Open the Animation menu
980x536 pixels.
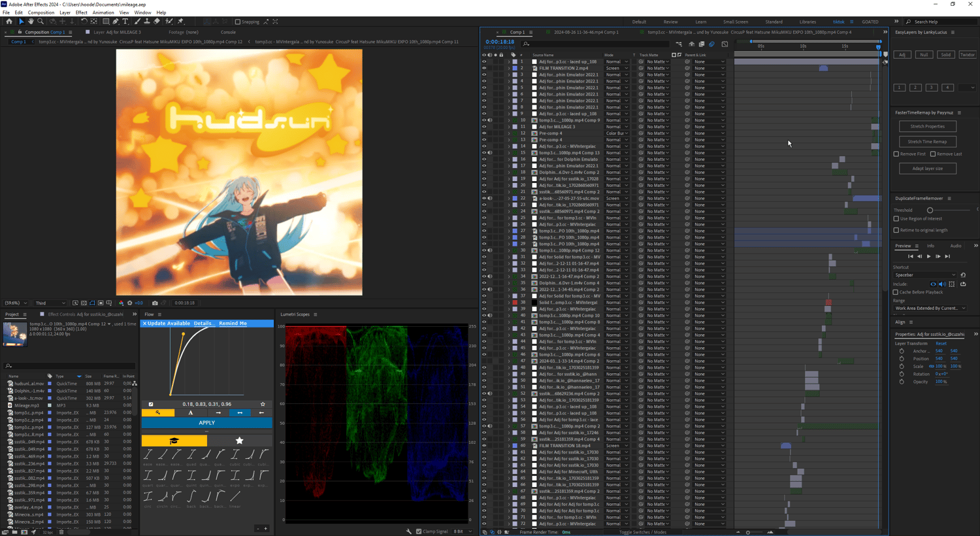[103, 12]
